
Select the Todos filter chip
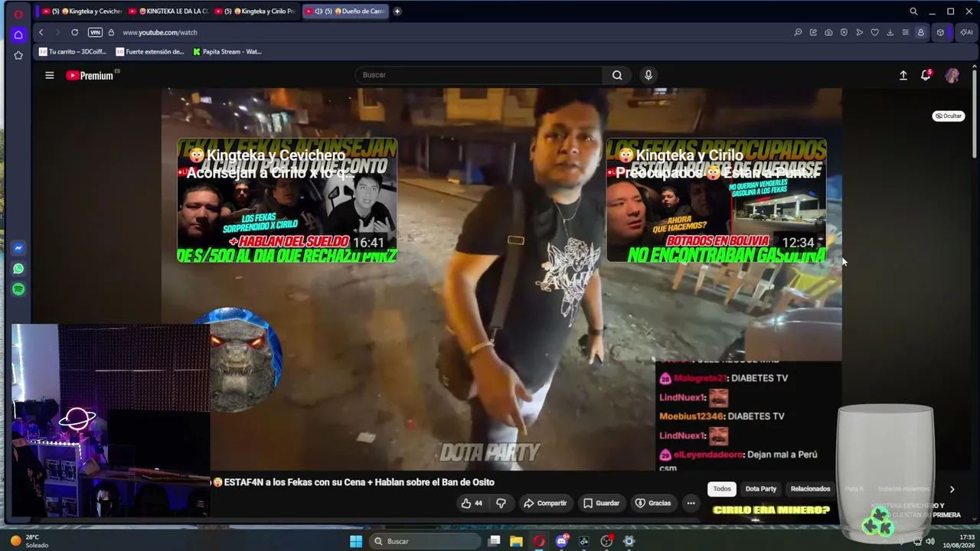click(x=722, y=489)
